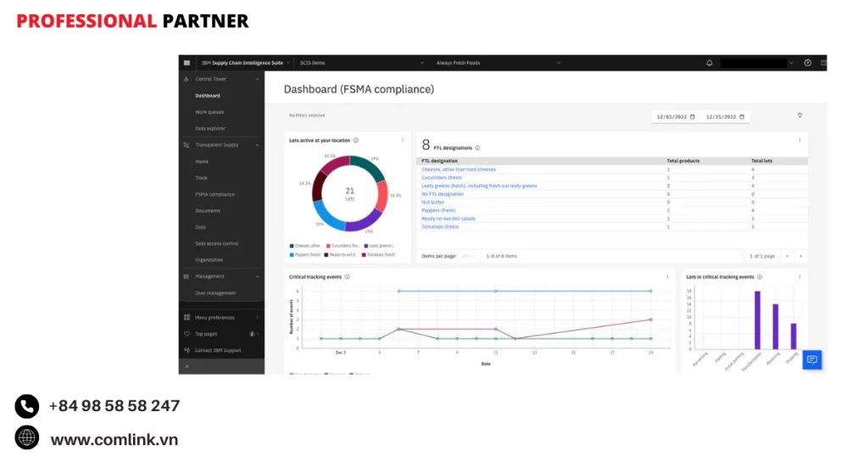Open Cheeses, other than hard cheeses link

click(x=459, y=170)
